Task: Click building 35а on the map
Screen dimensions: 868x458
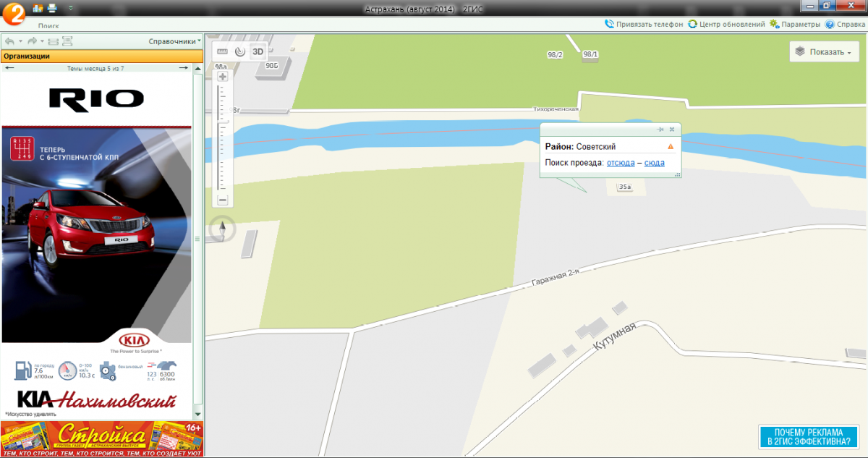Action: pos(625,187)
